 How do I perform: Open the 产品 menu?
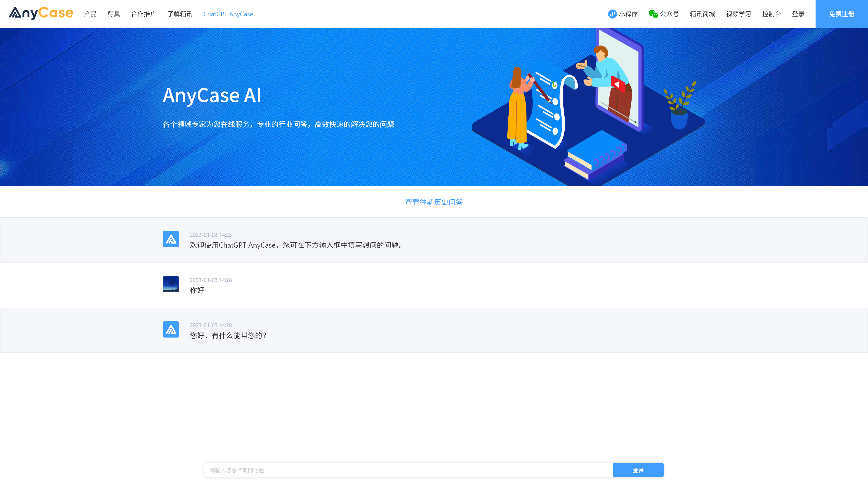[90, 14]
